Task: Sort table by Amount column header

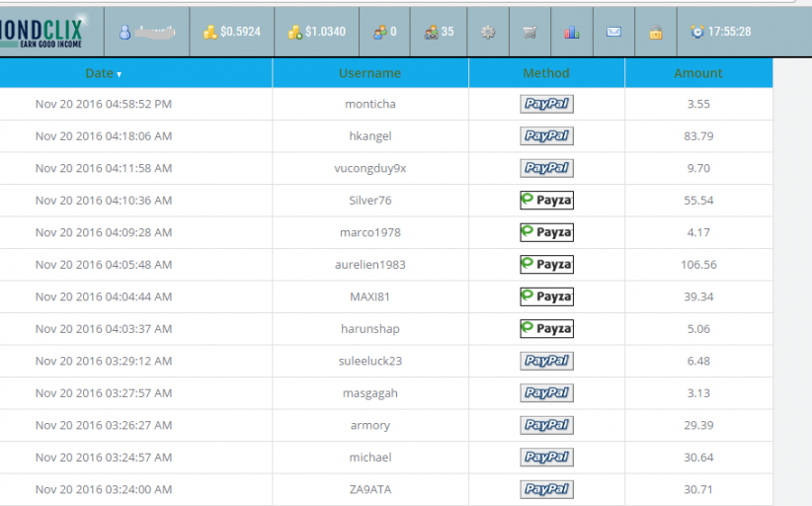Action: click(x=698, y=73)
